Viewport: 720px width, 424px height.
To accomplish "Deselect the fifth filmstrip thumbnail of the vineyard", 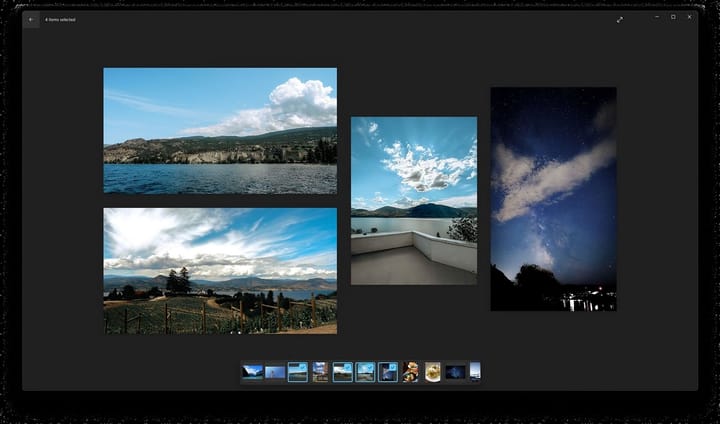I will point(343,372).
